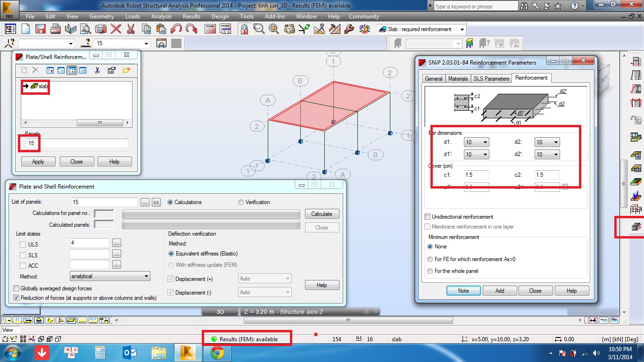
Task: Click the Redo red arrow icon
Action: pyautogui.click(x=191, y=29)
